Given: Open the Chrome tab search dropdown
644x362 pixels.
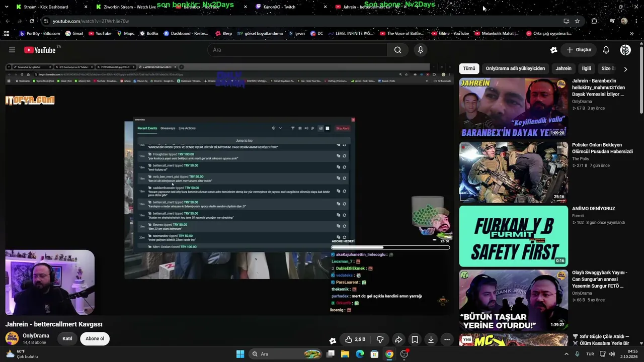Looking at the screenshot, I should pyautogui.click(x=7, y=7).
